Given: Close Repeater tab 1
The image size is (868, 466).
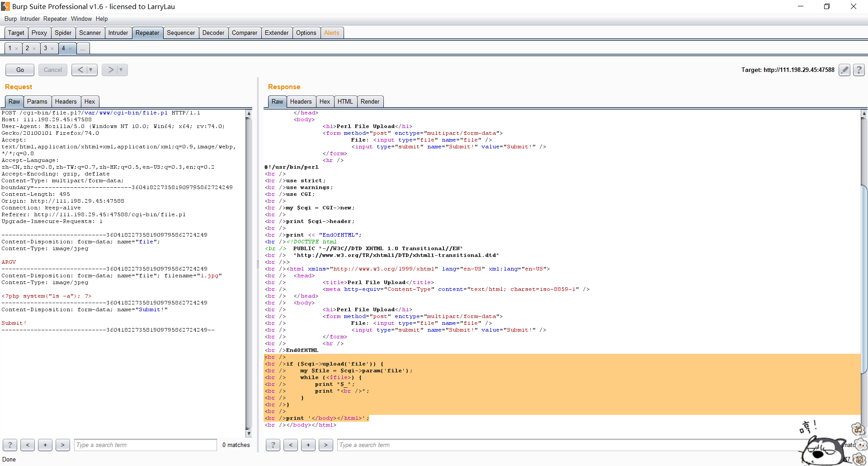Looking at the screenshot, I should (x=17, y=48).
